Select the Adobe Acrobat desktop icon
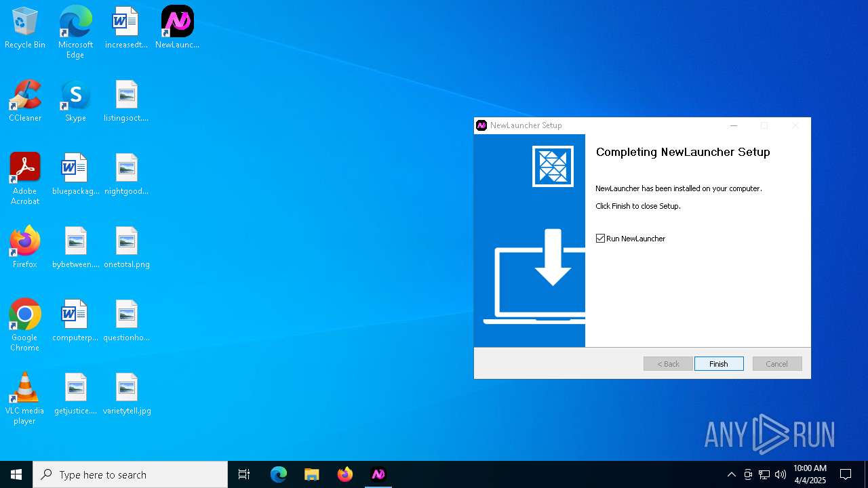The height and width of the screenshot is (488, 868). click(25, 179)
